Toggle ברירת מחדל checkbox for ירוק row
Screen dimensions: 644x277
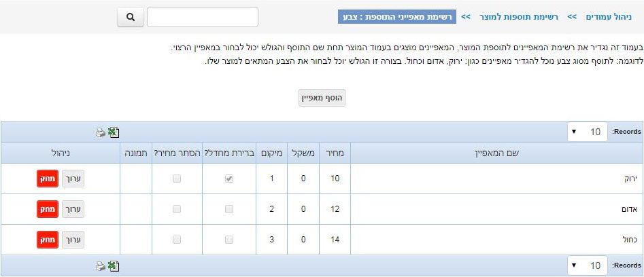(229, 179)
